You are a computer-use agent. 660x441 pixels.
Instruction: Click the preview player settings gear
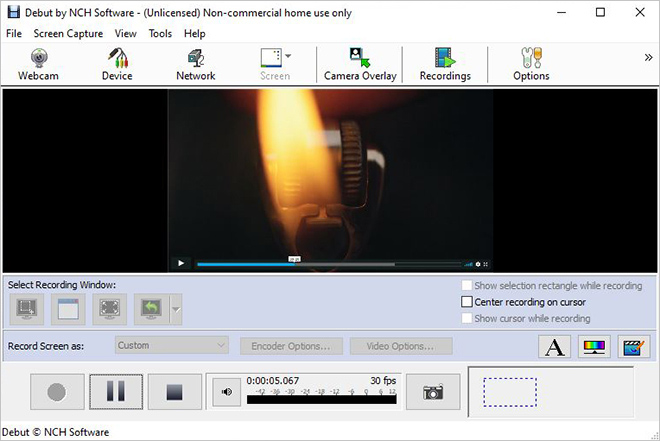click(478, 264)
